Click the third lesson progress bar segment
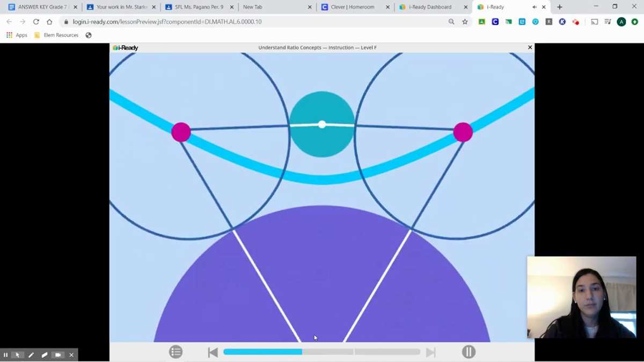This screenshot has height=362, width=644. 387,352
